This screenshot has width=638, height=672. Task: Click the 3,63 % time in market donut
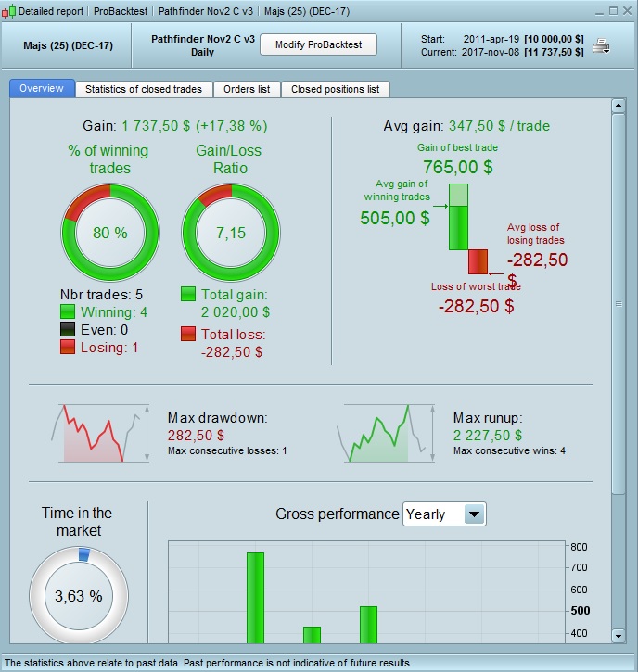click(79, 596)
